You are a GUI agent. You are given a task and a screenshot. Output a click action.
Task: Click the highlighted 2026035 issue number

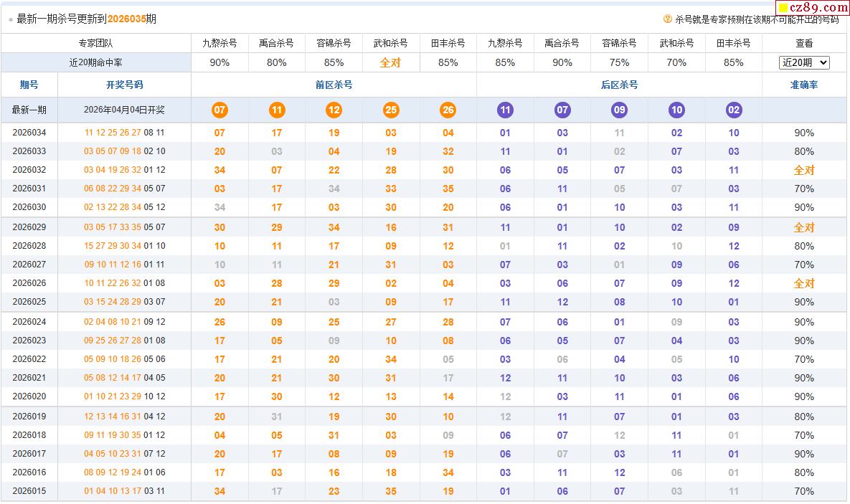[x=126, y=19]
